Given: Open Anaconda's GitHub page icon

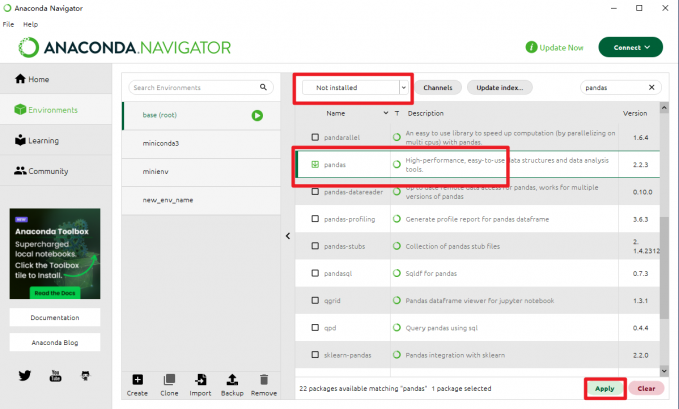Looking at the screenshot, I should [86, 375].
